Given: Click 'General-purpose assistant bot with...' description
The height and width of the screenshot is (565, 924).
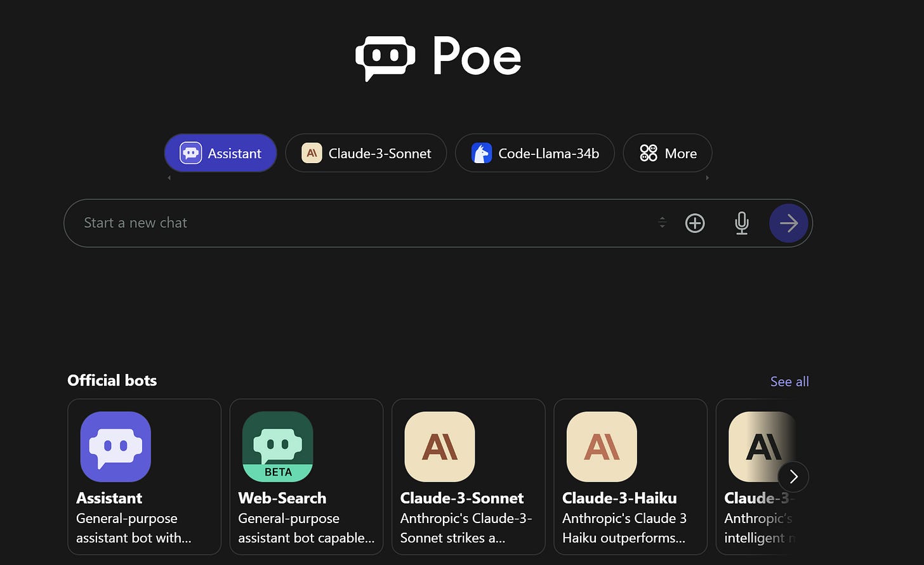Looking at the screenshot, I should tap(134, 528).
